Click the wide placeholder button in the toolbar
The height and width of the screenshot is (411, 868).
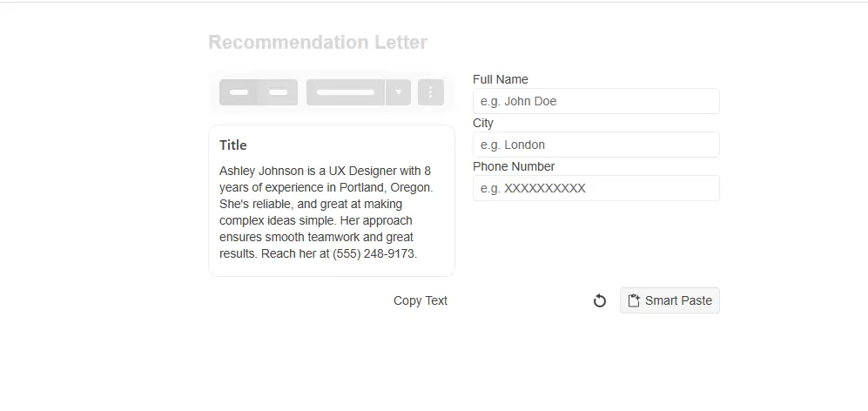(345, 92)
